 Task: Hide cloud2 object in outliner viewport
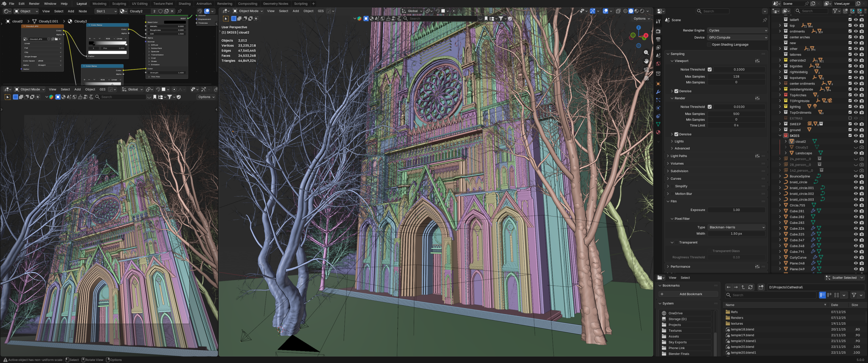(856, 142)
